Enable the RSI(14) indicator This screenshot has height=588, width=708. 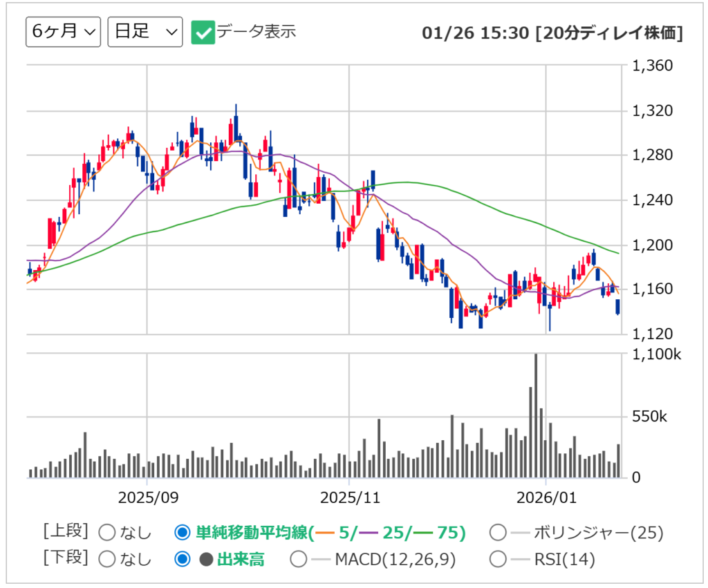497,558
